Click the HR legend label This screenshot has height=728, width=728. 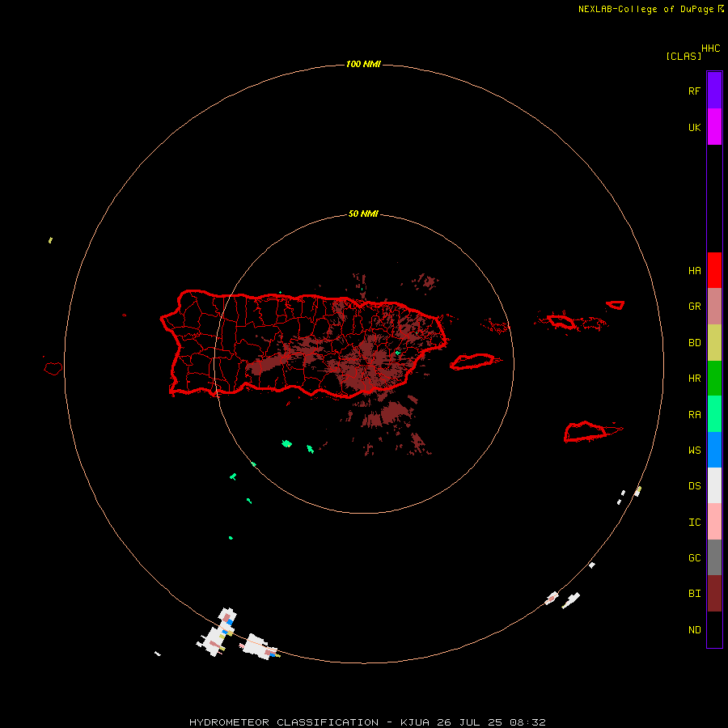[x=694, y=379]
